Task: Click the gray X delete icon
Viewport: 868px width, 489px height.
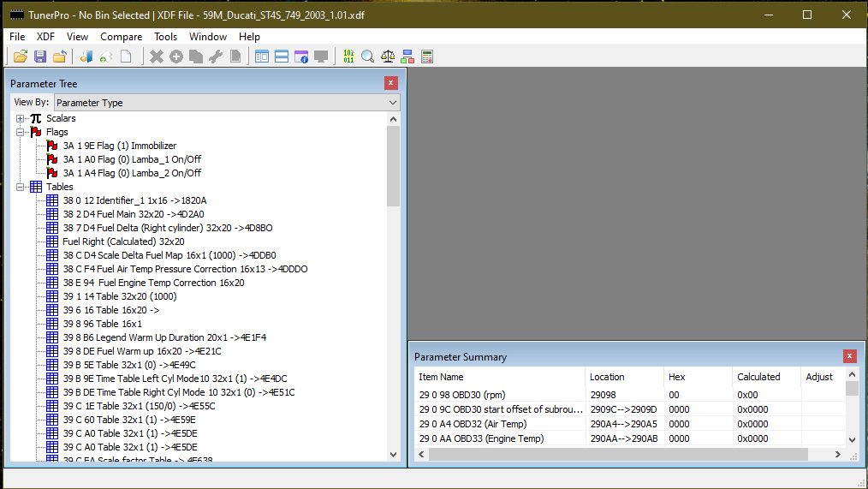Action: (x=157, y=57)
